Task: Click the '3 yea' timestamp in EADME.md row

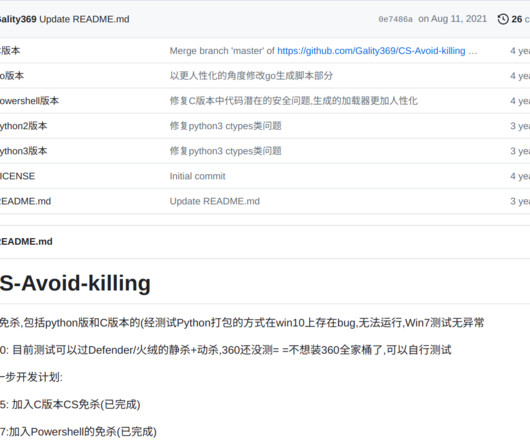Action: (520, 201)
